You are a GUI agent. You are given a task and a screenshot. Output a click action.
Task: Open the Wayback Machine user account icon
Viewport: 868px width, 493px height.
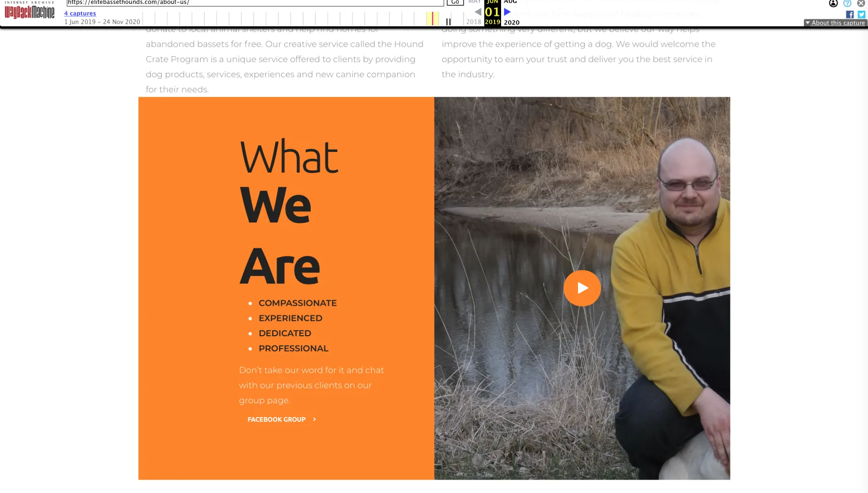tap(833, 3)
